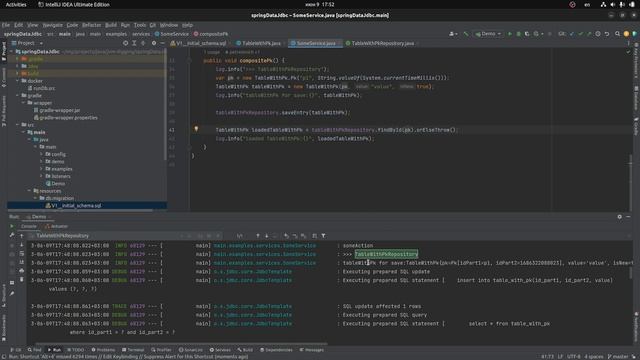Open Find tool window in bottom bar
Image resolution: width=640 pixels, height=360 pixels.
pos(35,350)
